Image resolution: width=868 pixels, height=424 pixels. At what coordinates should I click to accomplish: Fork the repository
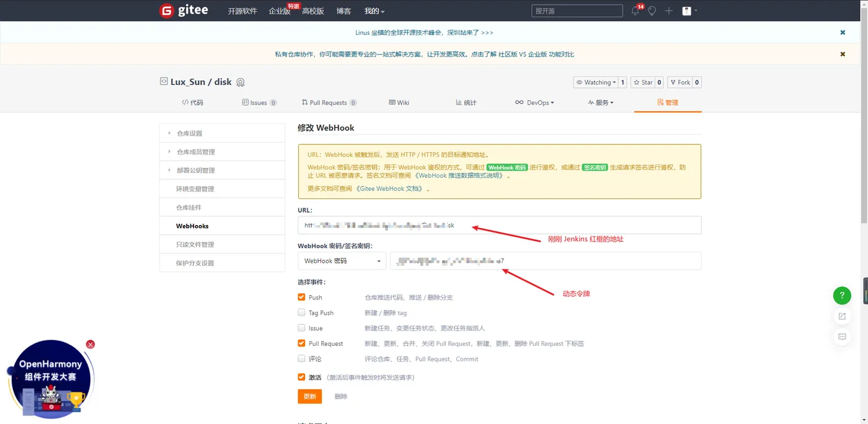(x=680, y=82)
